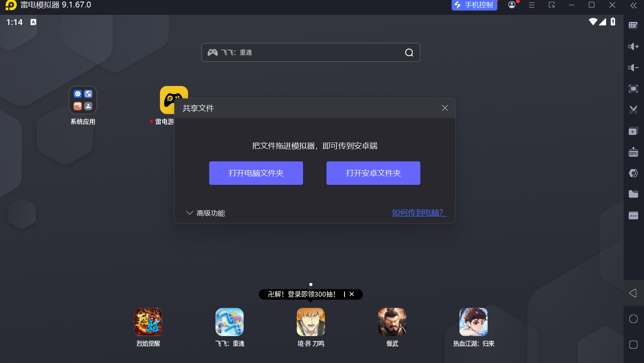This screenshot has width=644, height=363.
Task: Open the multi-instance manager
Action: click(633, 131)
